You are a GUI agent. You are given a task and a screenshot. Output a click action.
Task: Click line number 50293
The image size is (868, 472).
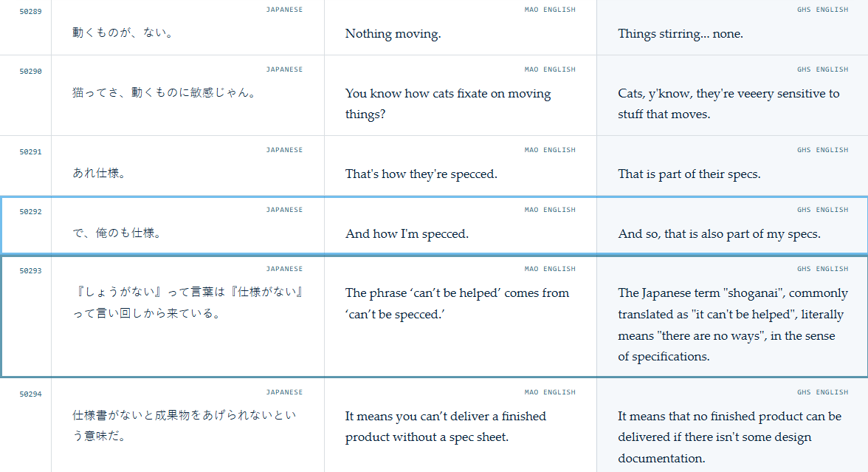tap(30, 271)
